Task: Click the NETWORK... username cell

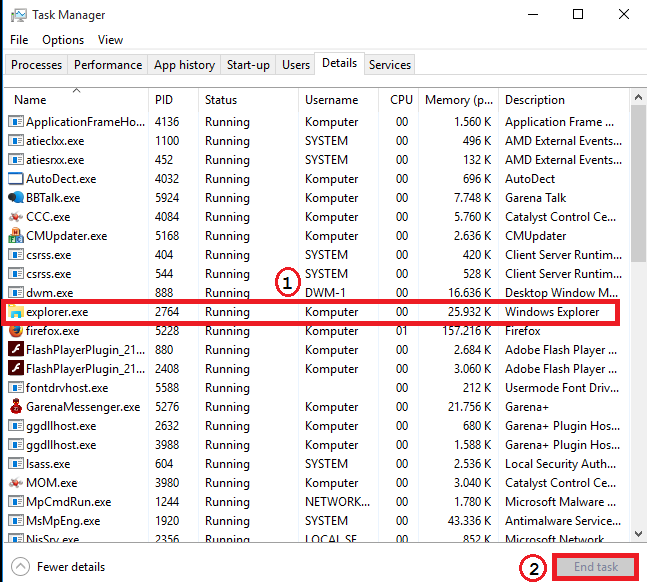Action: pos(337,502)
